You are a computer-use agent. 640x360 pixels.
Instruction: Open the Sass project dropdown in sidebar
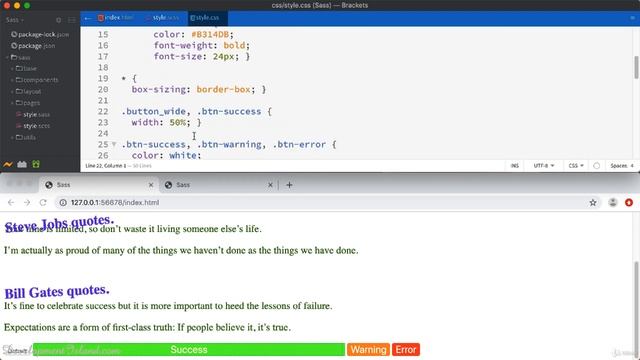pyautogui.click(x=15, y=20)
